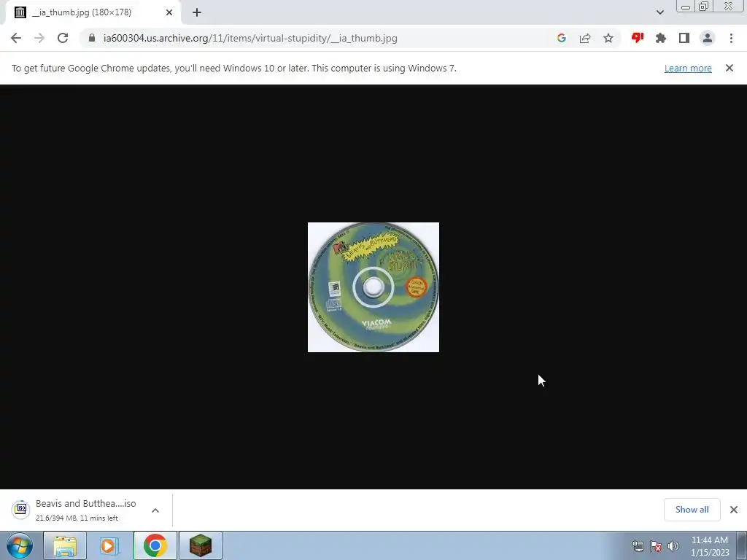Click the volume speaker tray icon

coord(673,546)
